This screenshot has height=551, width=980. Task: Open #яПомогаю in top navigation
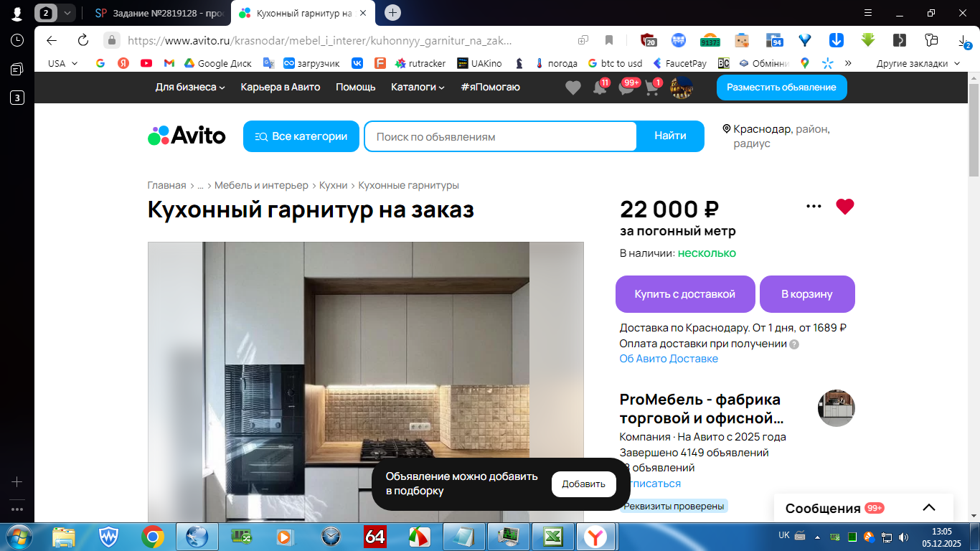[491, 87]
